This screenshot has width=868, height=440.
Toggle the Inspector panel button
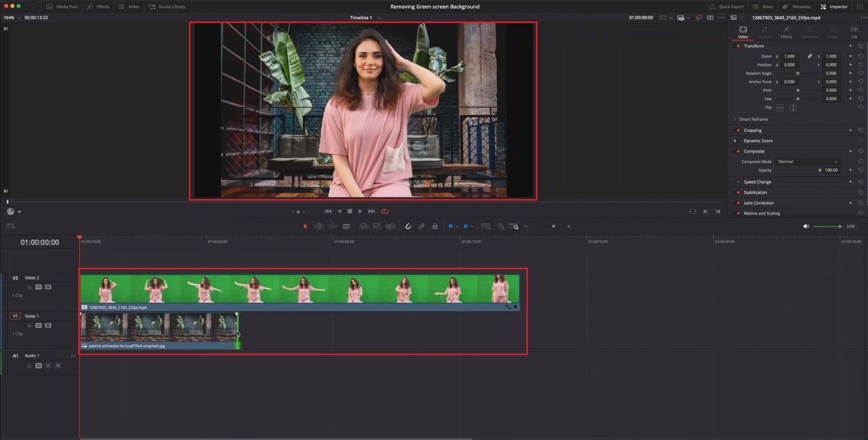pyautogui.click(x=834, y=6)
